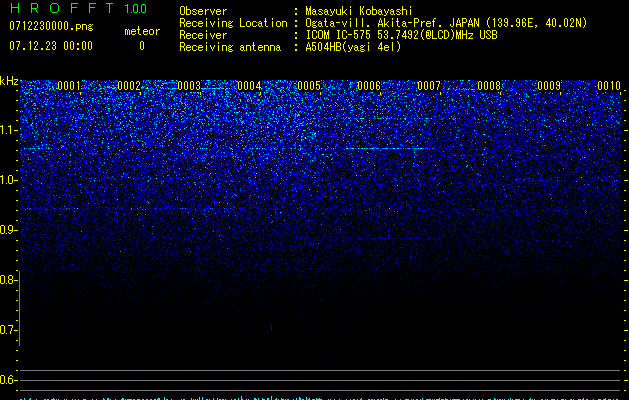Click the 0.6 kHz axis tick label

coord(8,380)
